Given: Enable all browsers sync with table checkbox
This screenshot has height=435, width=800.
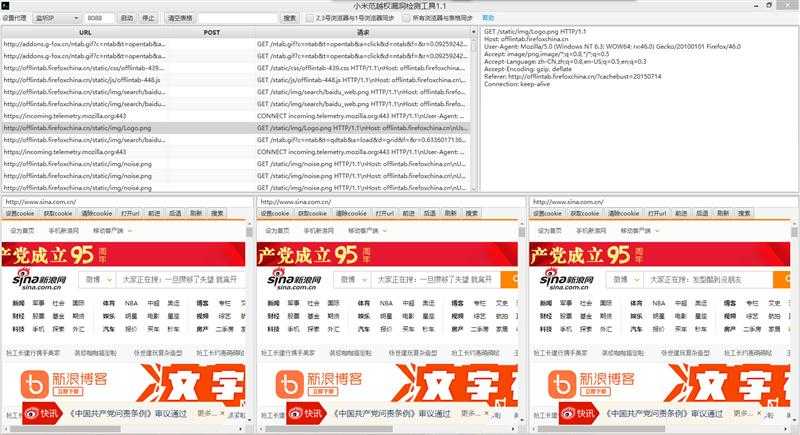Looking at the screenshot, I should pyautogui.click(x=406, y=18).
